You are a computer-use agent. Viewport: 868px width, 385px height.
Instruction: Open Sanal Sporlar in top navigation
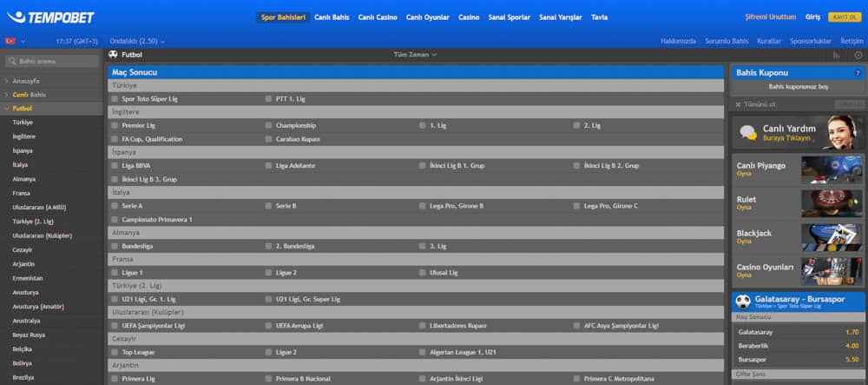(x=510, y=17)
